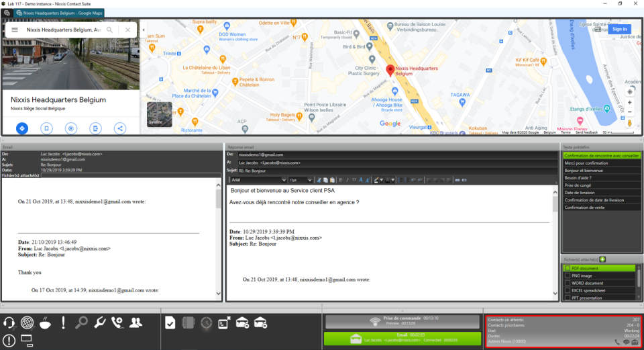Image resolution: width=644 pixels, height=350 pixels.
Task: Click the green Email contact bar
Action: [x=402, y=338]
